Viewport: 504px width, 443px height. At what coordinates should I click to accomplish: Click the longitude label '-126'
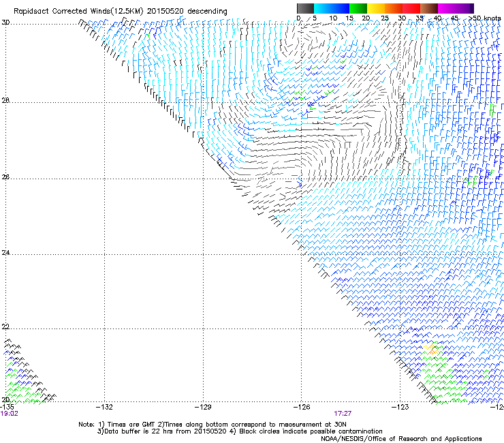(x=302, y=407)
